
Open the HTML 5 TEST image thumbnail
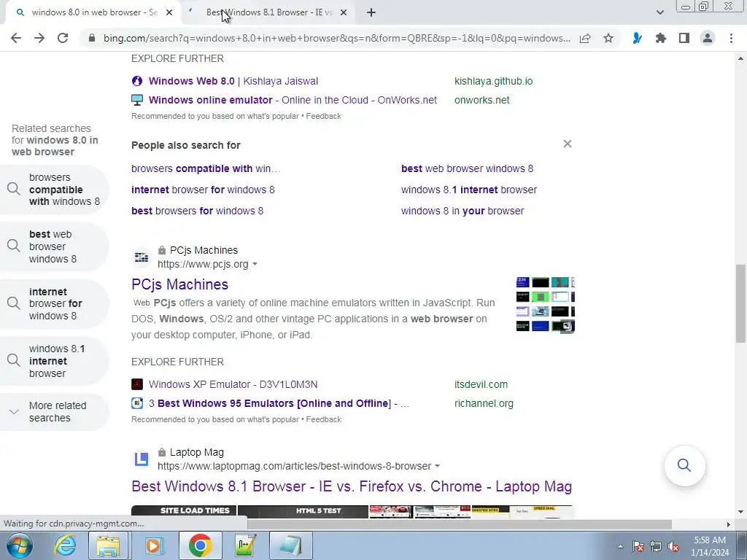pyautogui.click(x=303, y=511)
